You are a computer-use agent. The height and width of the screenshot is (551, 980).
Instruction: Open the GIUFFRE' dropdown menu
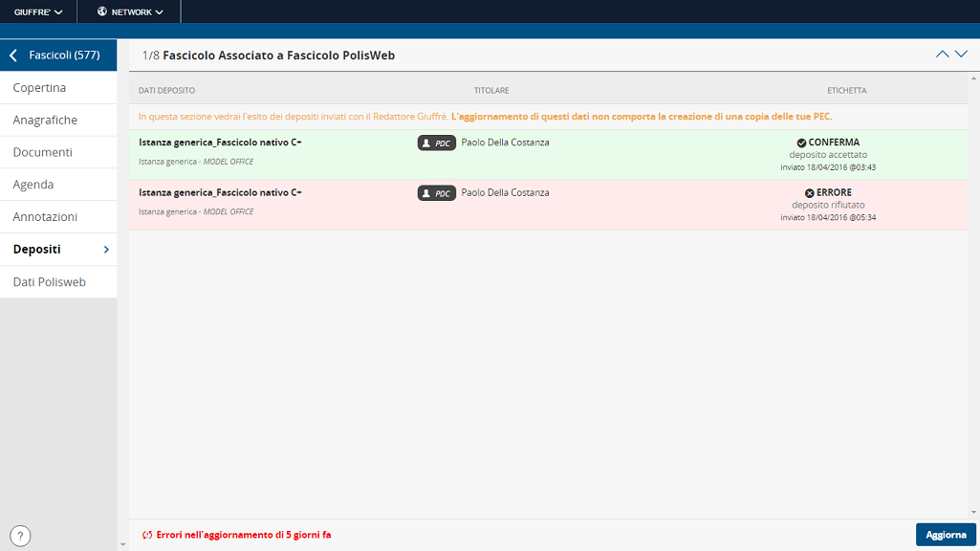pyautogui.click(x=38, y=11)
